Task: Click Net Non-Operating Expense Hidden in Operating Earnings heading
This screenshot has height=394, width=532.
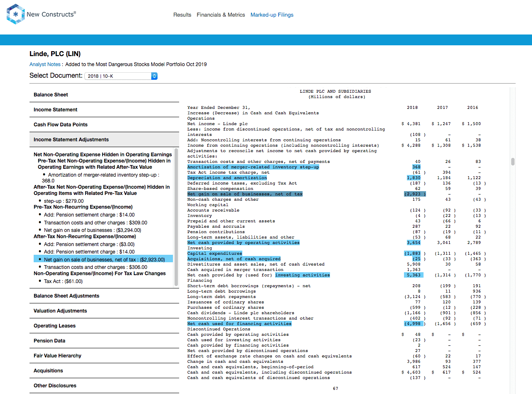Action: (103, 155)
